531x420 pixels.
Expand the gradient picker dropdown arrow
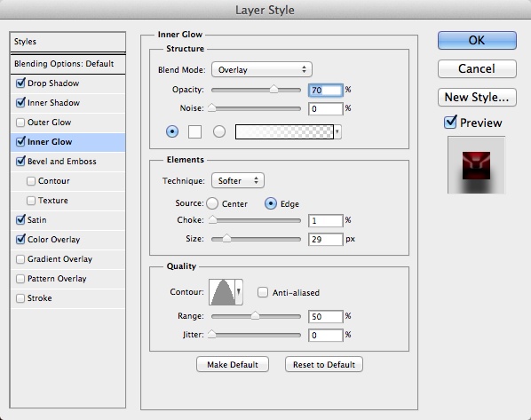point(337,131)
